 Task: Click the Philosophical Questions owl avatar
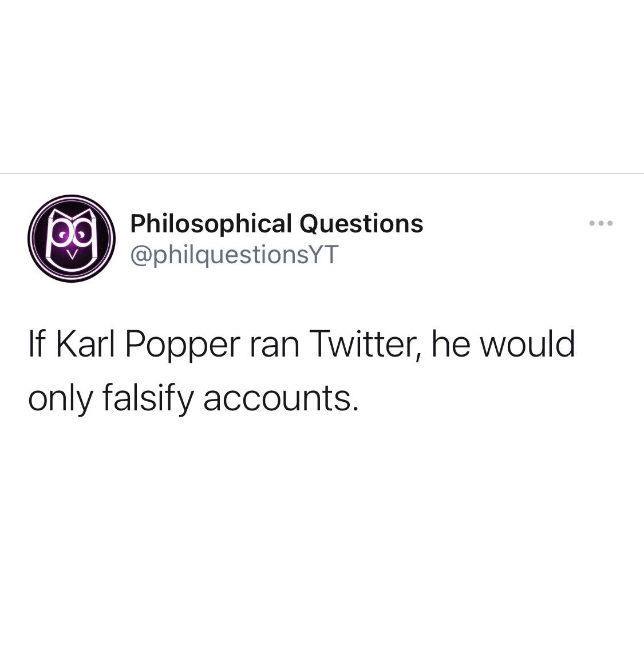coord(72,238)
